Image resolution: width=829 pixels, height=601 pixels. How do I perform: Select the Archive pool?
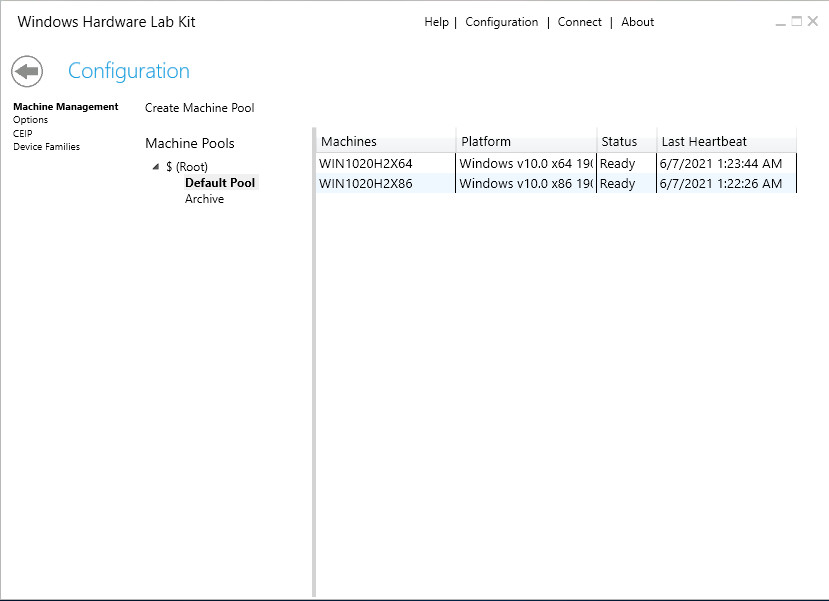coord(204,199)
